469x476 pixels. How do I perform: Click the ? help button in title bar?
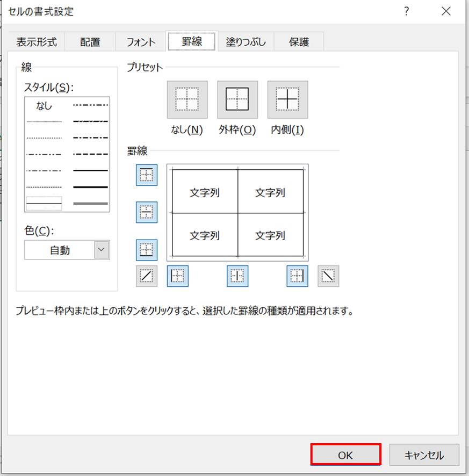click(x=407, y=11)
